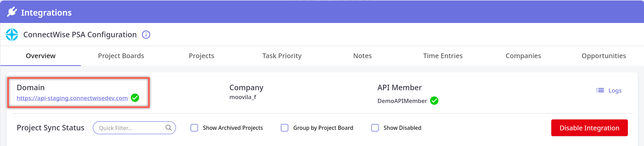This screenshot has height=146, width=644.
Task: Toggle Group by Project Board checkbox
Action: [x=285, y=128]
